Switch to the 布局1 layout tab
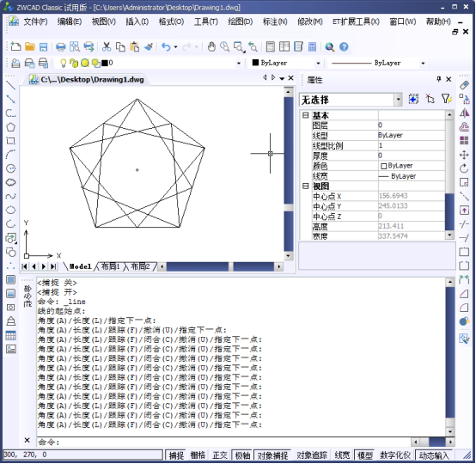 coord(111,266)
